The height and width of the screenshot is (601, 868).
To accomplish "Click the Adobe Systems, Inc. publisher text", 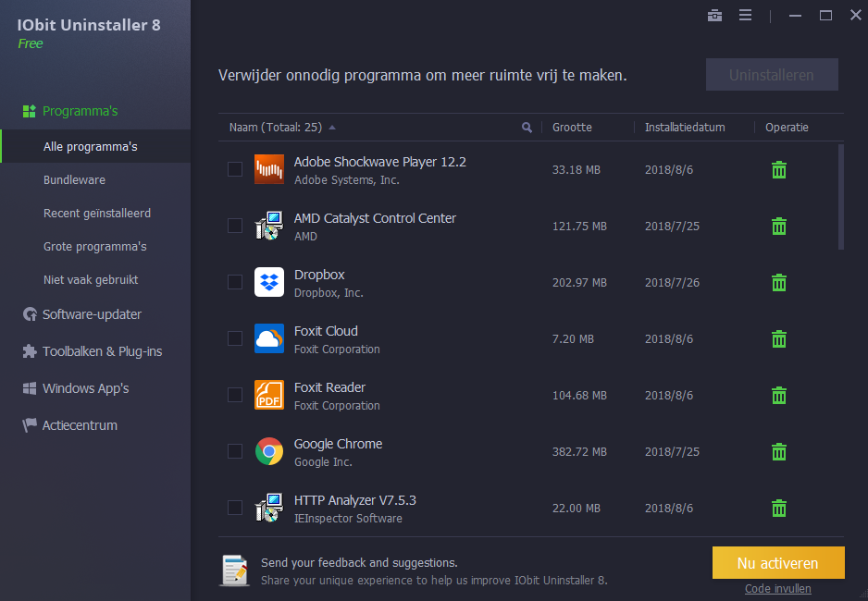I will click(346, 180).
